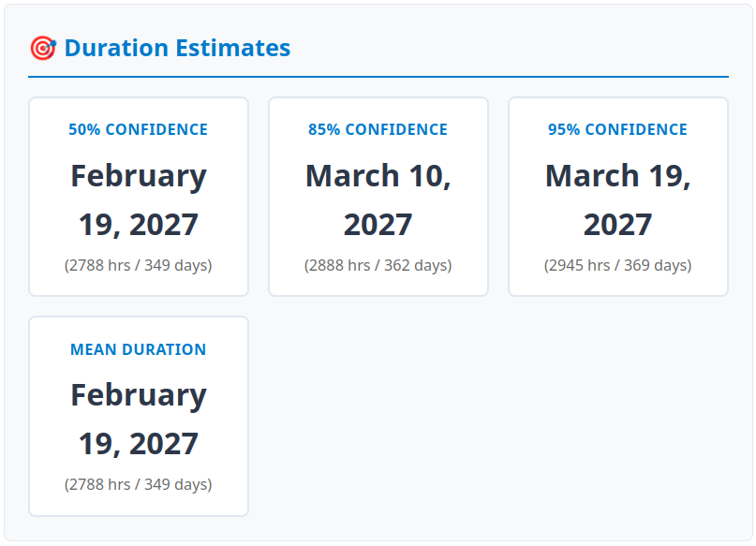Click the 2788 hrs / 349 days text

point(138,265)
